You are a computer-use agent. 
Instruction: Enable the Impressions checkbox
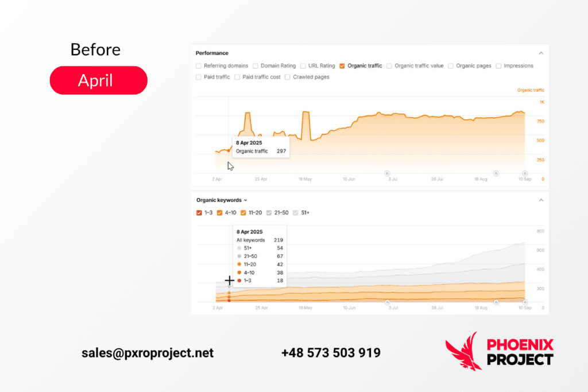pyautogui.click(x=498, y=66)
